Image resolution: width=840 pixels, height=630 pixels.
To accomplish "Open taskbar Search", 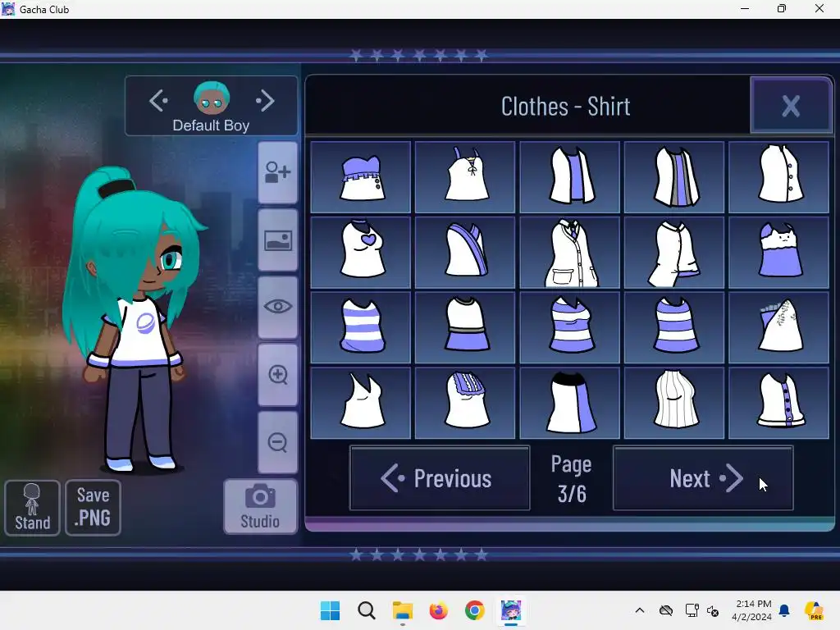I will pyautogui.click(x=367, y=610).
